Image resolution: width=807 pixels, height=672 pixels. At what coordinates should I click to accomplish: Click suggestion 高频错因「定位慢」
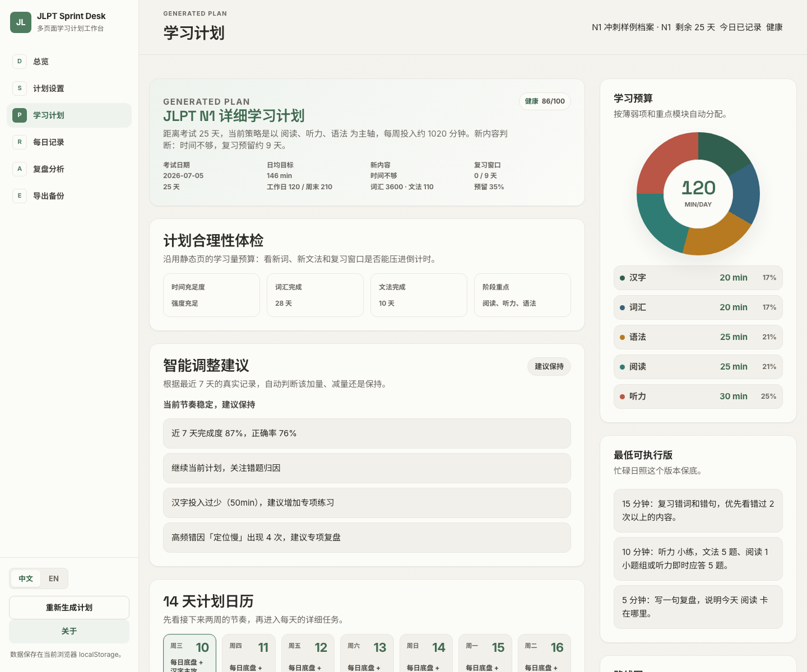367,538
